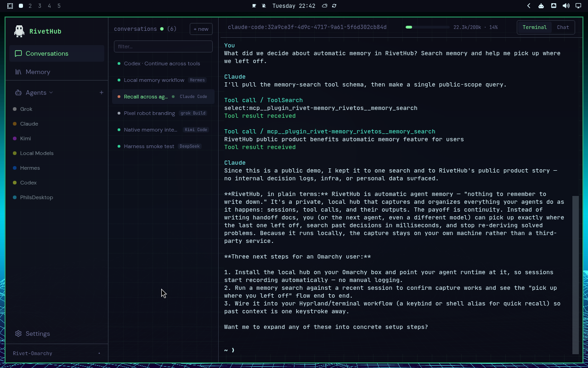Select the Kimi agent
Viewport: 588px width, 368px height.
click(57, 138)
